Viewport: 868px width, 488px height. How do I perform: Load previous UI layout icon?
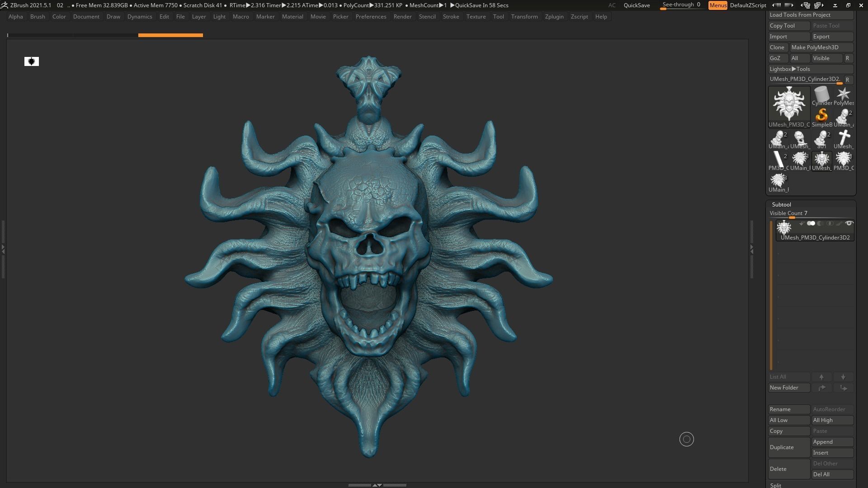click(805, 5)
